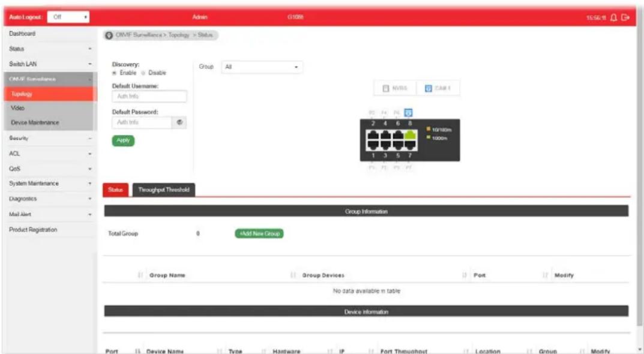Expand the Switch LAN menu

pyautogui.click(x=49, y=64)
